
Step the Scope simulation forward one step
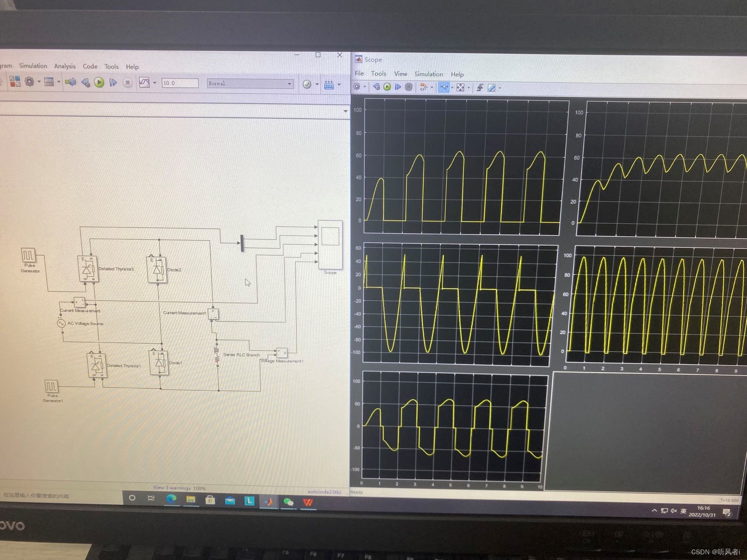pyautogui.click(x=398, y=87)
